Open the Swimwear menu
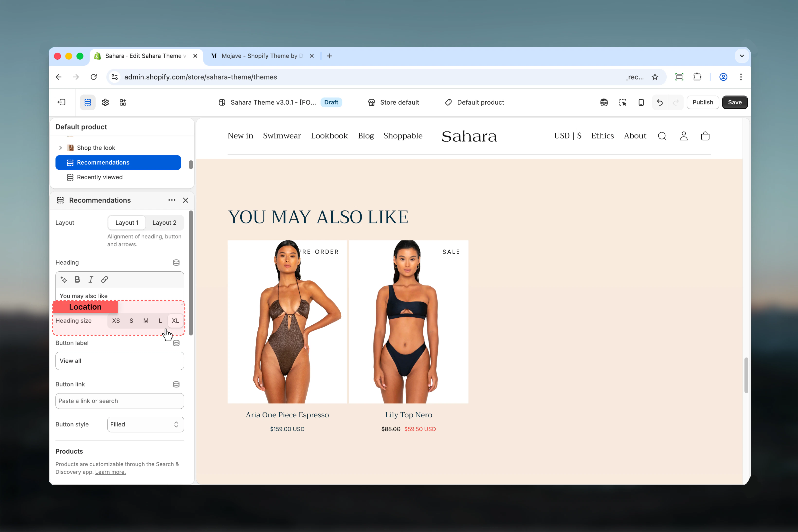Image resolution: width=798 pixels, height=532 pixels. pos(282,136)
